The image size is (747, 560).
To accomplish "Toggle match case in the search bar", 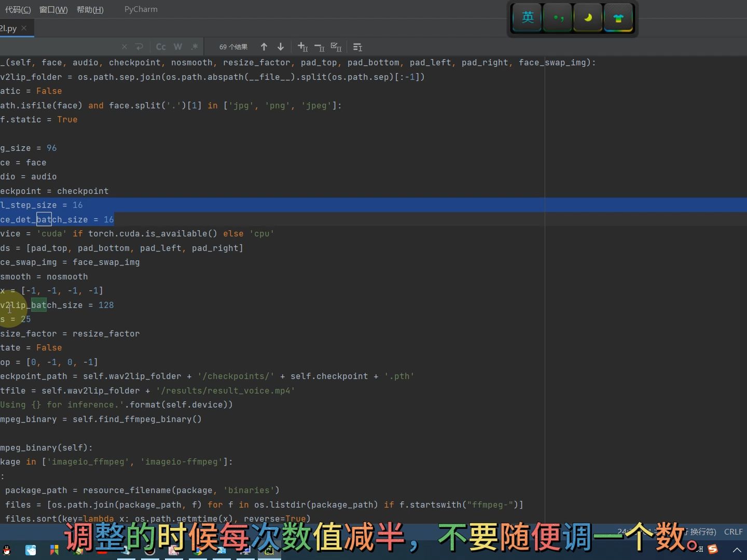I will pyautogui.click(x=161, y=47).
